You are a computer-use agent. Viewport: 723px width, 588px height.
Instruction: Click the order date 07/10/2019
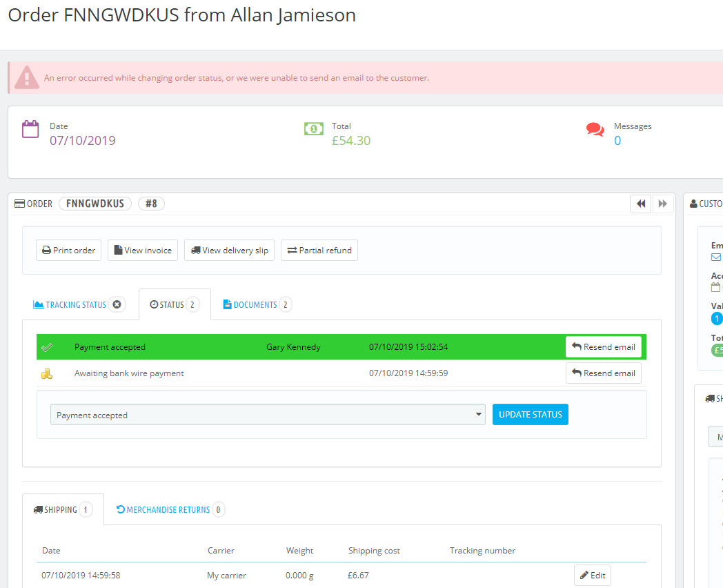click(83, 141)
